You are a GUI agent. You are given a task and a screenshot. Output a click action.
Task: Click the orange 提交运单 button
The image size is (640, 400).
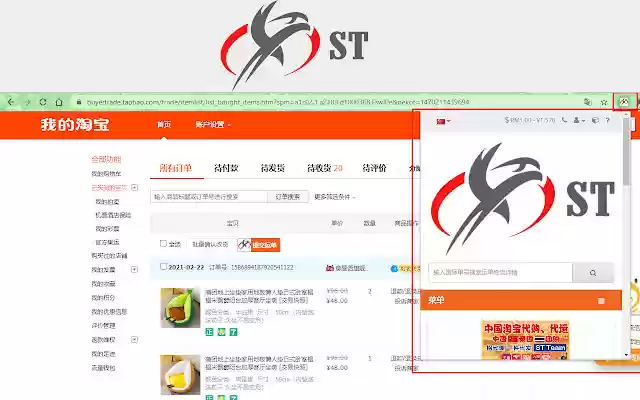point(265,245)
